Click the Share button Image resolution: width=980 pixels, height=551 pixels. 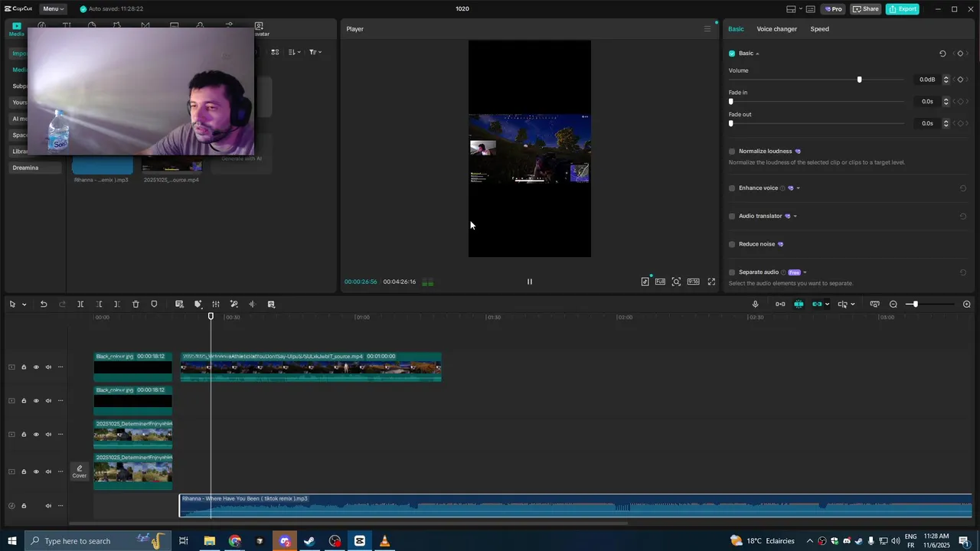(866, 9)
